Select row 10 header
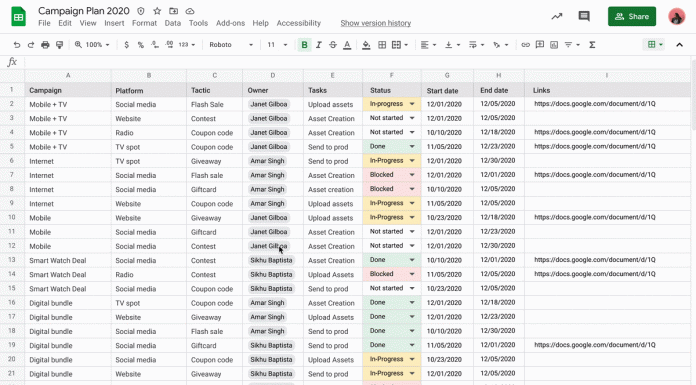Image resolution: width=696 pixels, height=385 pixels. (x=12, y=218)
